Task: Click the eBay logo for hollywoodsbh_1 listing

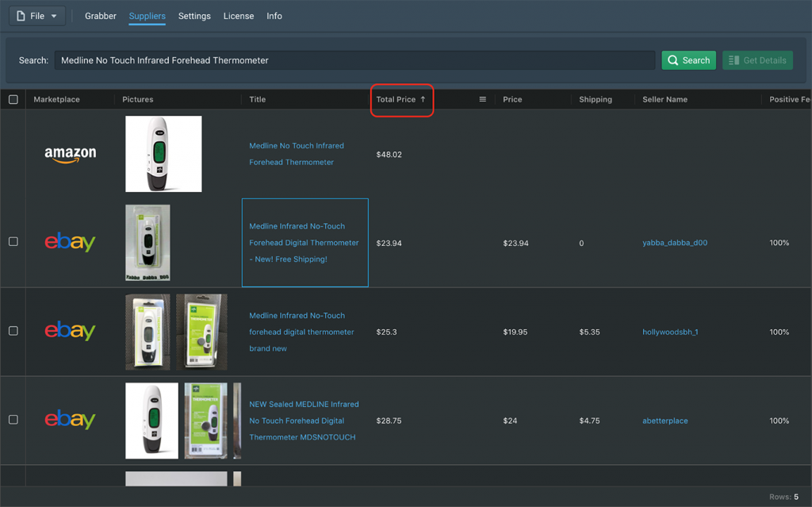Action: (x=70, y=332)
